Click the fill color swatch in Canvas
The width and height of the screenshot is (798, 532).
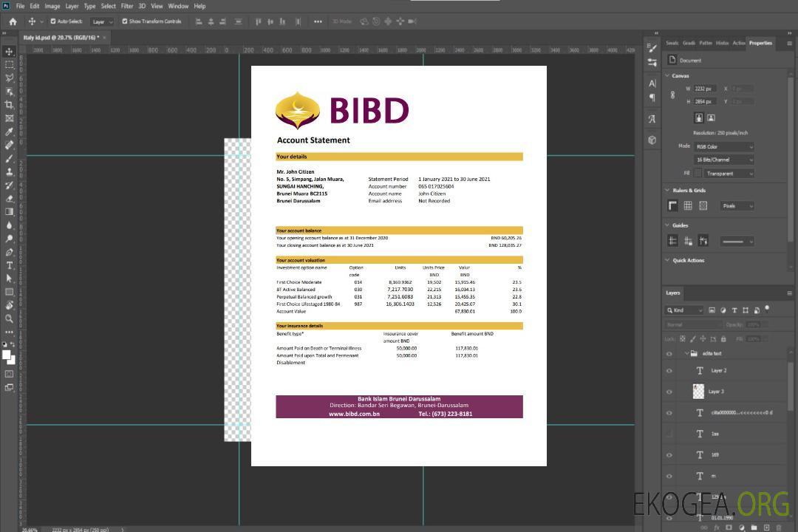click(698, 174)
